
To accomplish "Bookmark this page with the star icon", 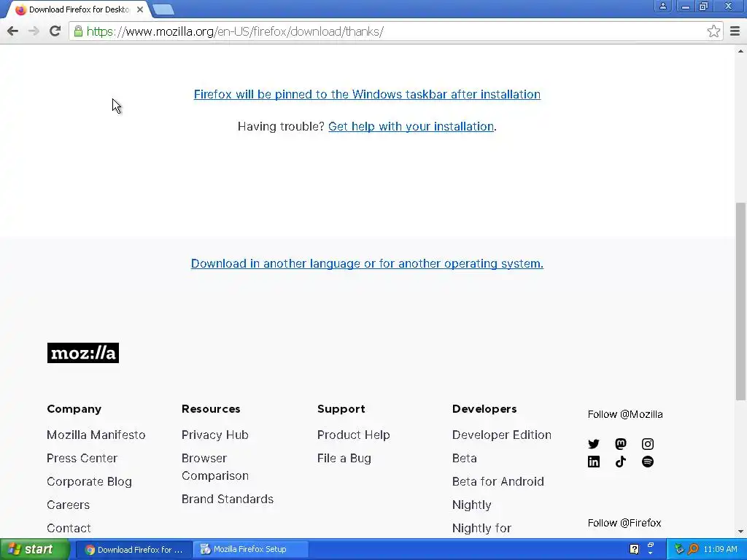I will pyautogui.click(x=713, y=31).
